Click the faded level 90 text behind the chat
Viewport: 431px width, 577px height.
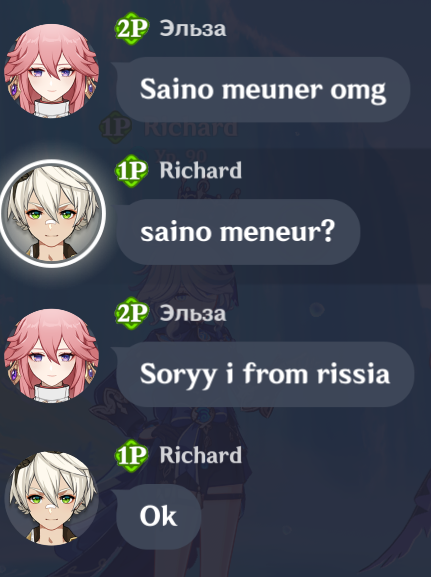[x=181, y=155]
